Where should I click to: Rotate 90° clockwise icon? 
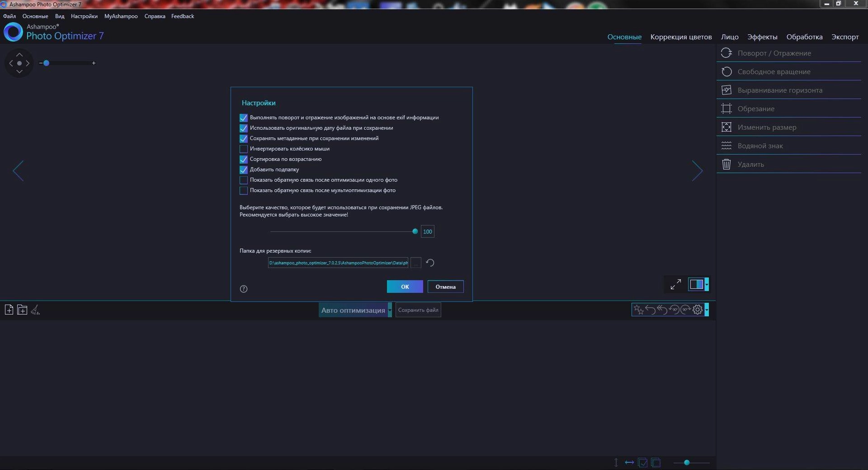[686, 310]
